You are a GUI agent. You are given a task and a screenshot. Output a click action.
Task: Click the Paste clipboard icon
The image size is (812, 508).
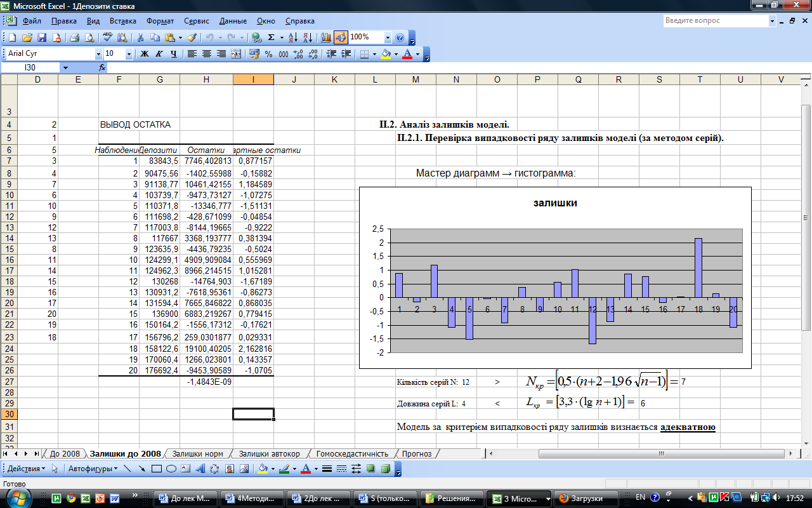[x=169, y=37]
